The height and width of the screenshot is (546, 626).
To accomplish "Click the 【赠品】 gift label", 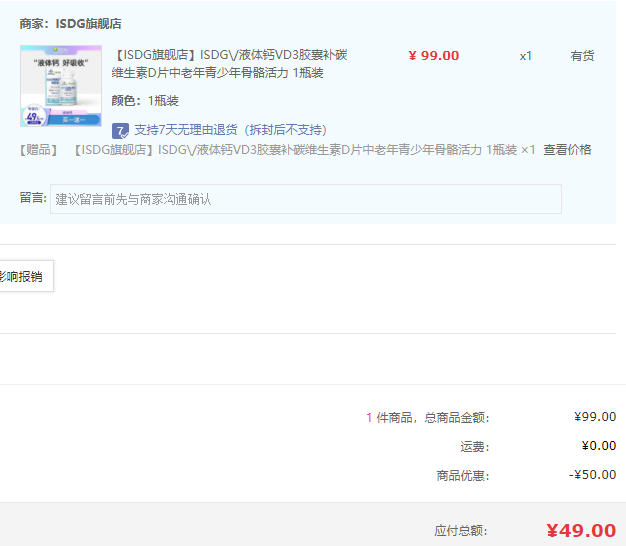I will [39, 150].
